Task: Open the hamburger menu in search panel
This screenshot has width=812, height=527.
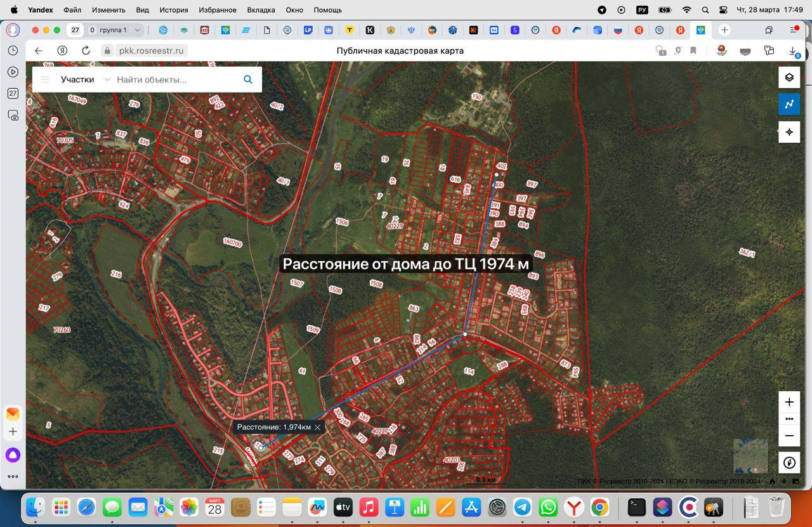Action: (45, 79)
